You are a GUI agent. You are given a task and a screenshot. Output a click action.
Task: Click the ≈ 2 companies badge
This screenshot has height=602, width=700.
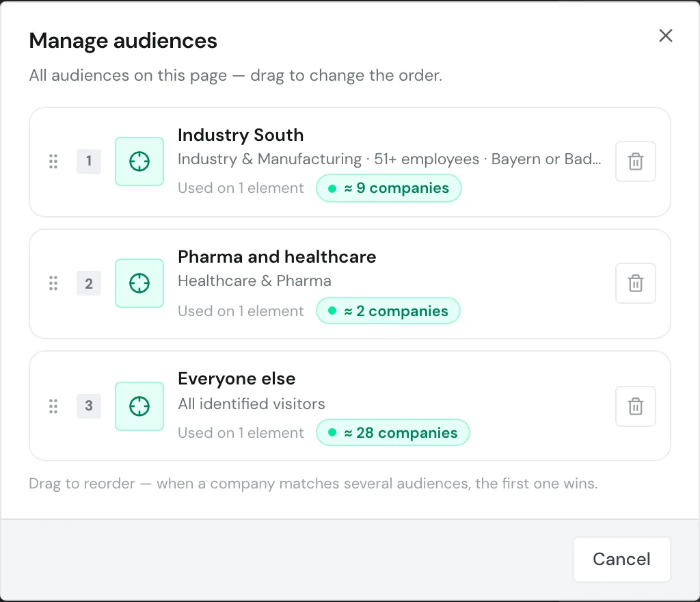coord(388,311)
